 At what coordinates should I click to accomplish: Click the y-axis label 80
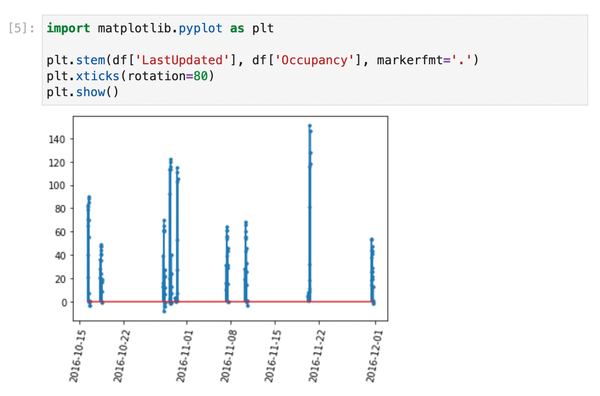(x=60, y=209)
